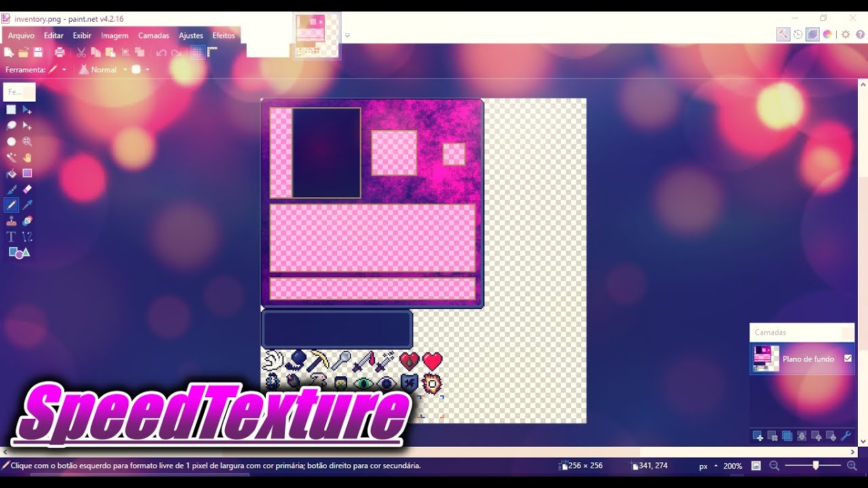Open the Exibir menu
868x488 pixels.
[x=82, y=35]
